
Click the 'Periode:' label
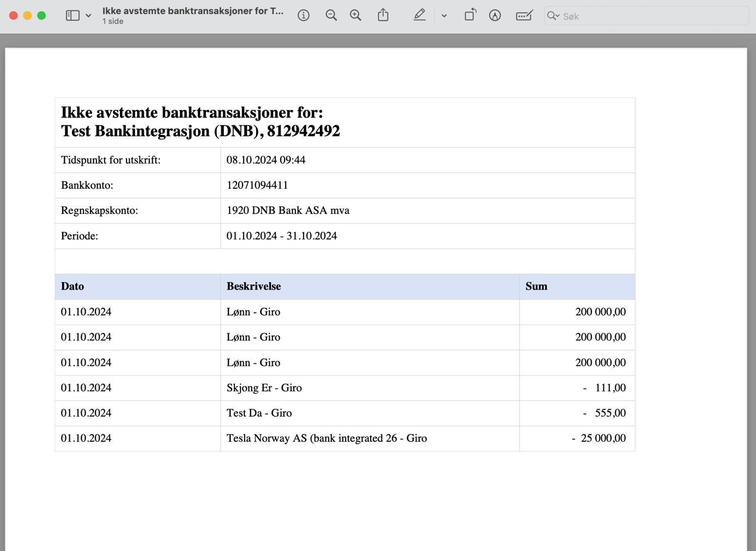point(80,236)
